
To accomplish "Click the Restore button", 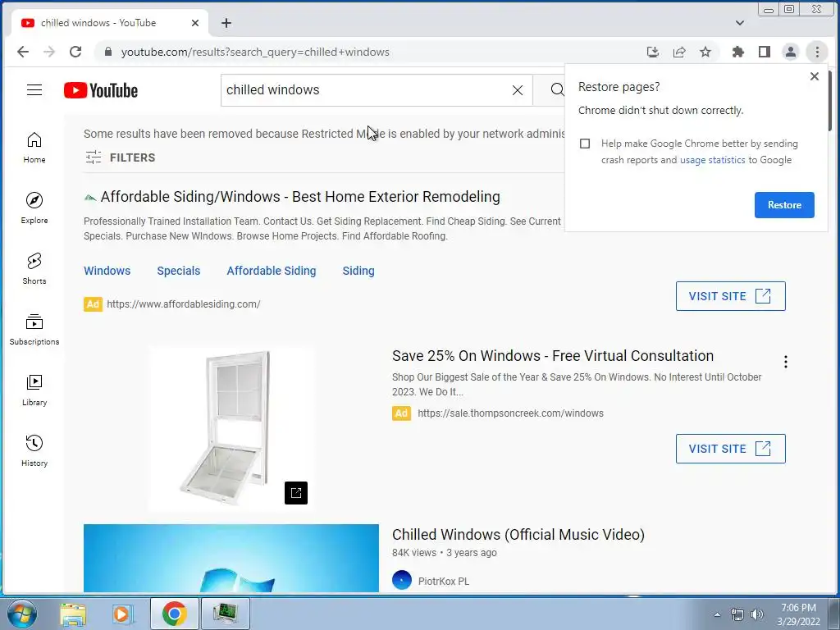I will pos(784,205).
